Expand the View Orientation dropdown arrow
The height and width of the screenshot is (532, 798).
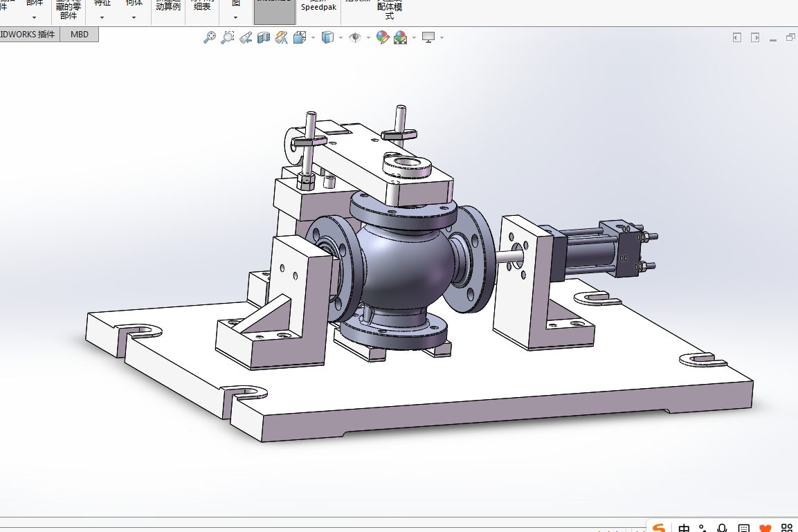point(312,37)
